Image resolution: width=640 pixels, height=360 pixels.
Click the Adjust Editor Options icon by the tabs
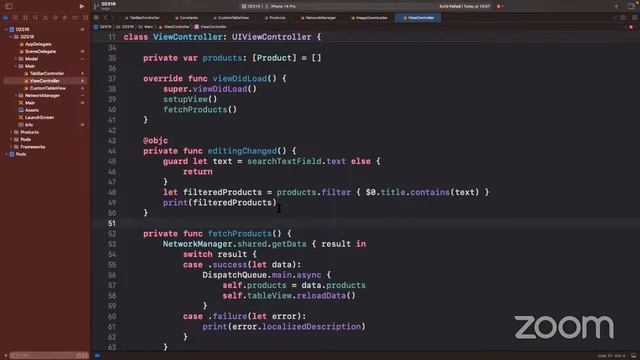pos(624,18)
